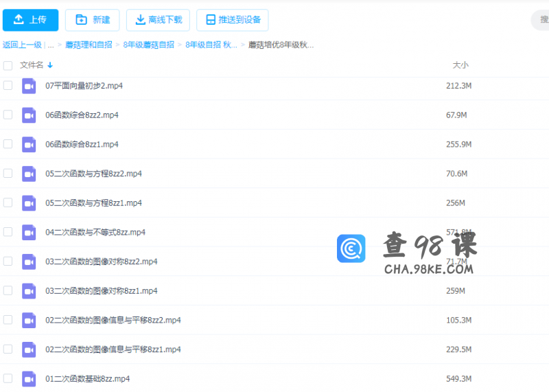Click the 新建 new folder button
The height and width of the screenshot is (392, 549).
pos(93,20)
